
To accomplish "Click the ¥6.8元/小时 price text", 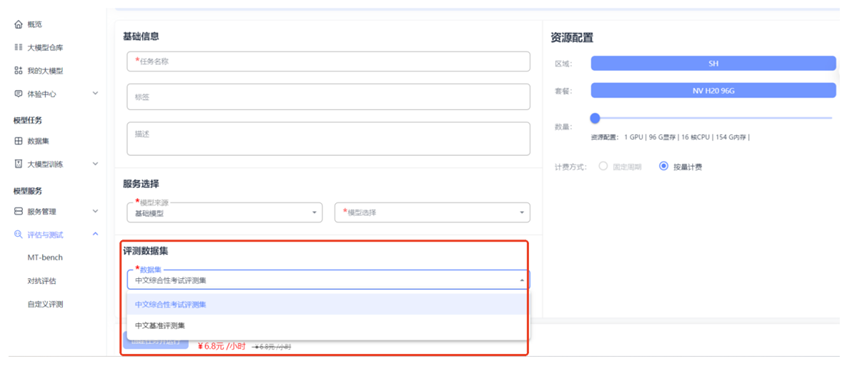I will (x=221, y=346).
